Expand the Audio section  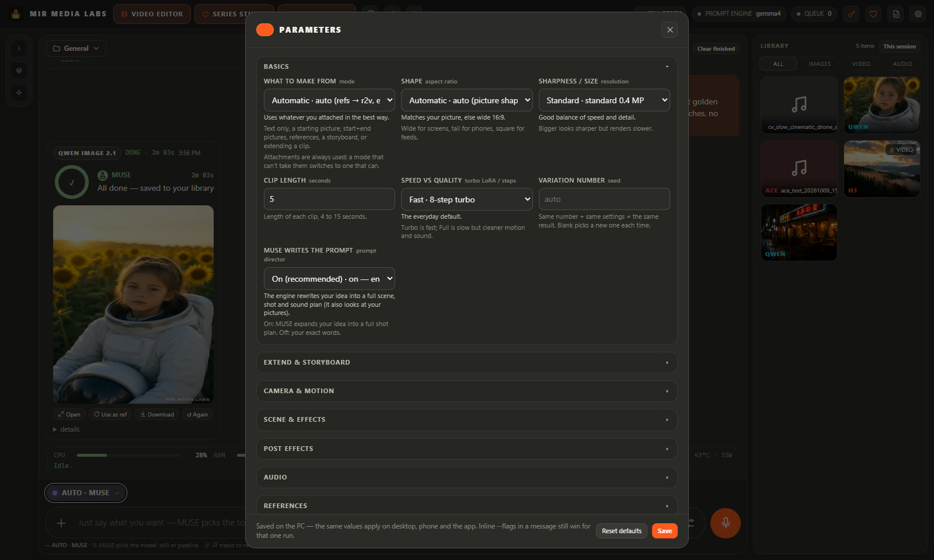click(466, 477)
